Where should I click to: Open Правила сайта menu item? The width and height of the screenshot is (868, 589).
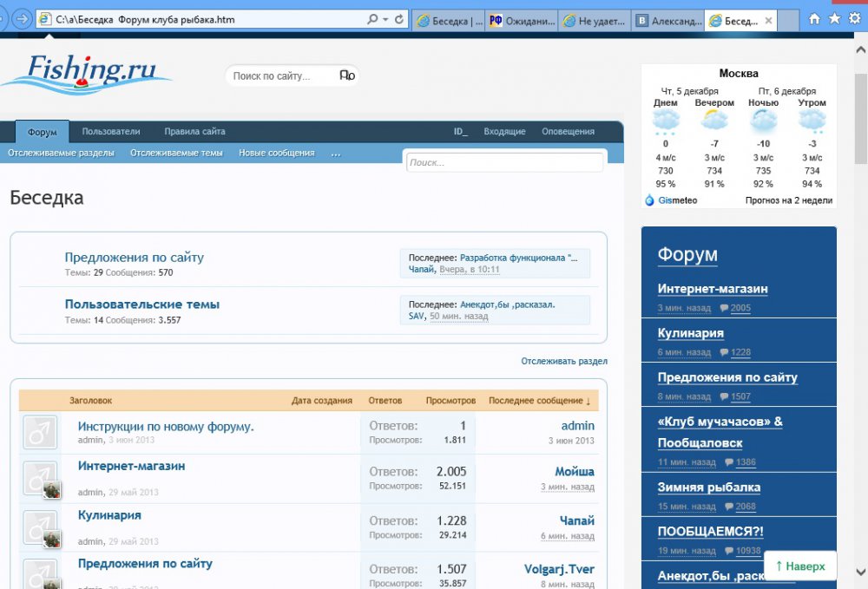tap(194, 132)
